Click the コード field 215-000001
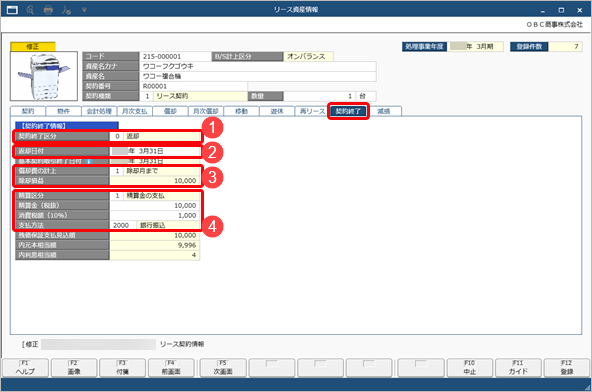 (175, 56)
